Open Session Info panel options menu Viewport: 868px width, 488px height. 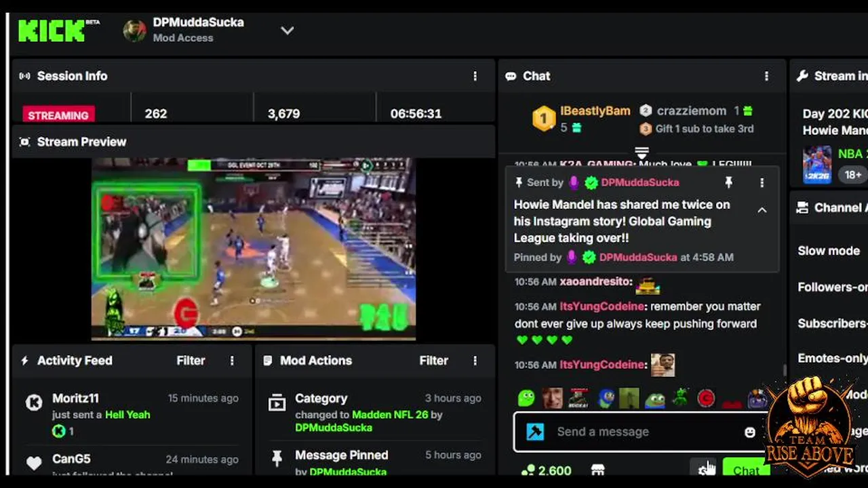coord(475,76)
